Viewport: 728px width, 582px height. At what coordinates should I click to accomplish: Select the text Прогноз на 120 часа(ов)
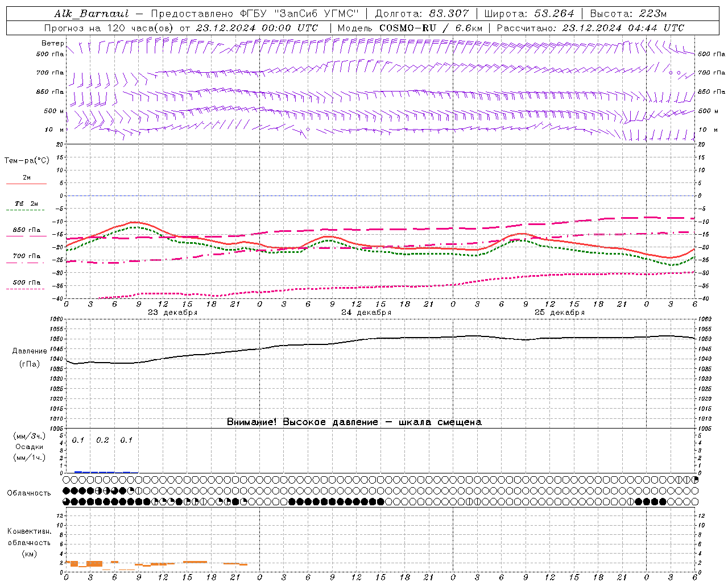click(110, 28)
